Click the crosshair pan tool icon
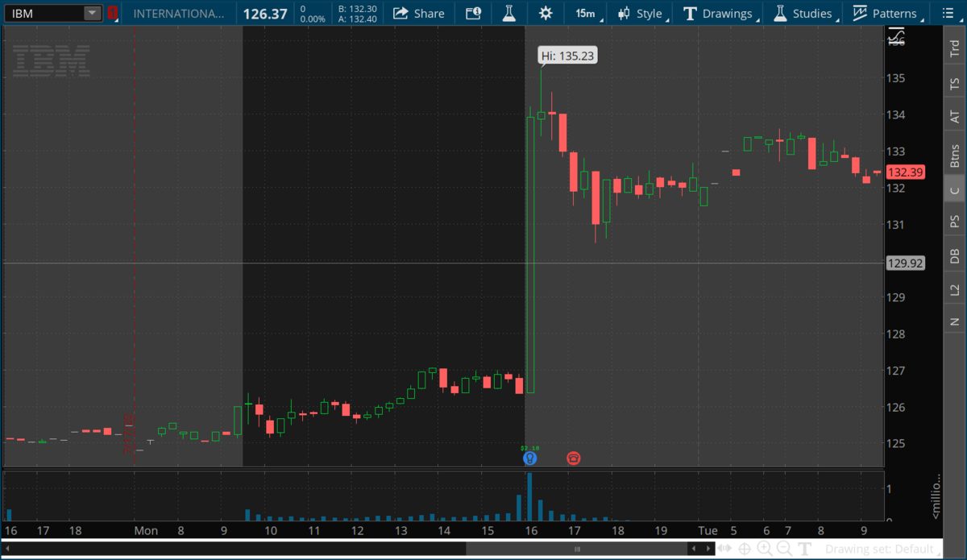The width and height of the screenshot is (967, 560). 745,549
